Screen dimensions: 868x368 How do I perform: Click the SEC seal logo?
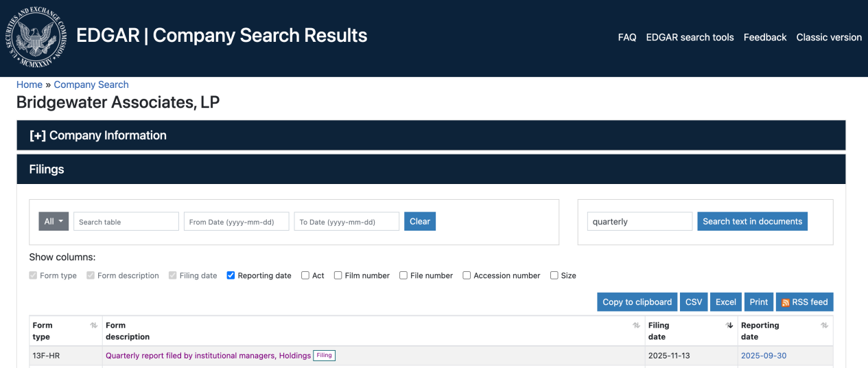38,38
